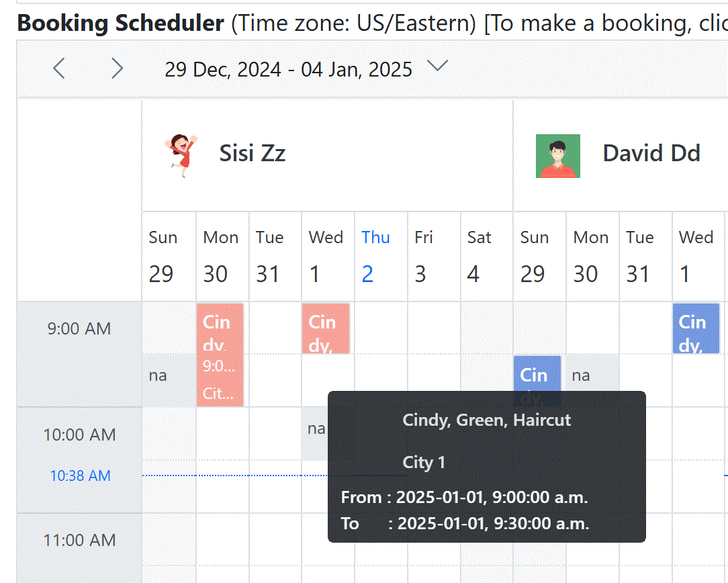The height and width of the screenshot is (583, 728).
Task: Open Cindy's Monday 30 red booking for Sisi
Action: 220,355
